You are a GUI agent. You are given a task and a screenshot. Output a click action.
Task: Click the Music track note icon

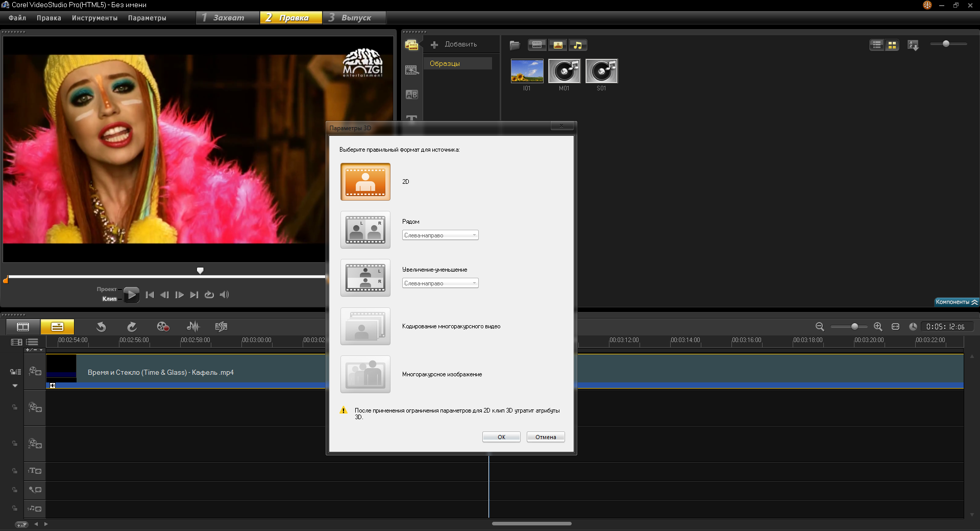click(35, 509)
